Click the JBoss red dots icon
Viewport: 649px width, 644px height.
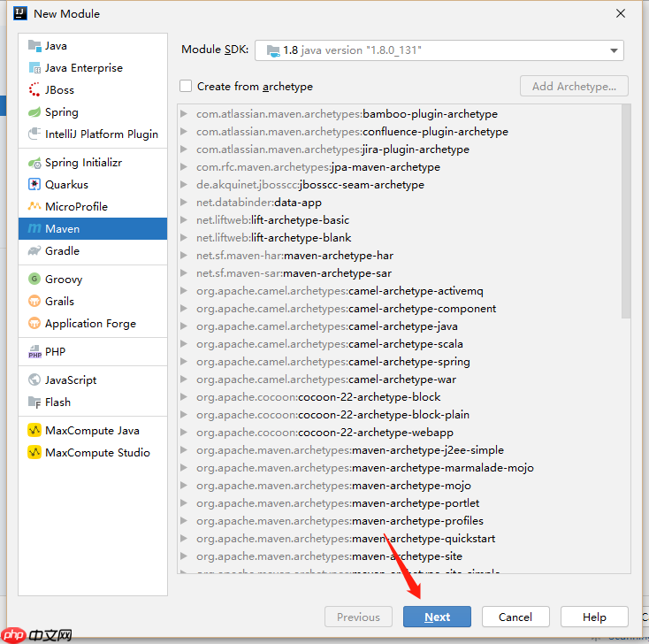[34, 89]
